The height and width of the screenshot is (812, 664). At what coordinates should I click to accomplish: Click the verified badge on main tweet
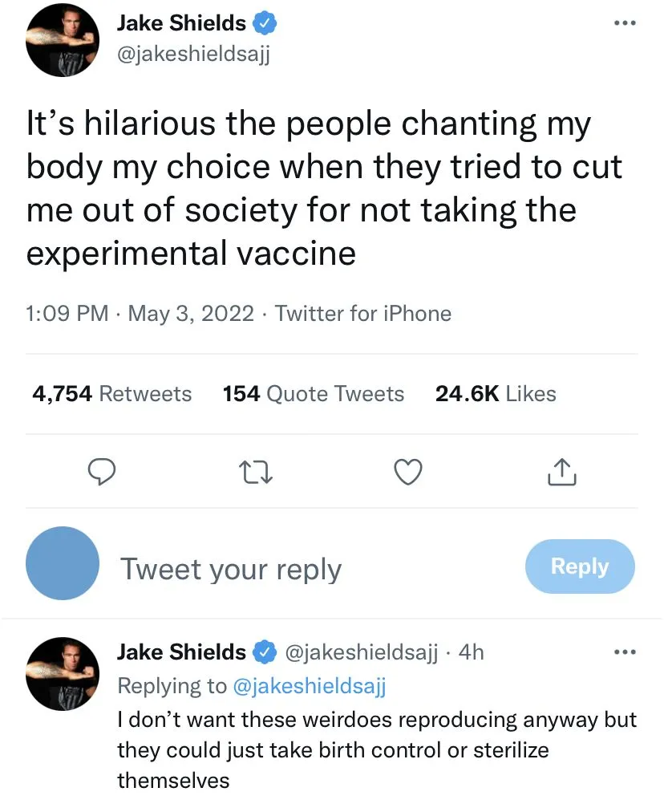(265, 24)
